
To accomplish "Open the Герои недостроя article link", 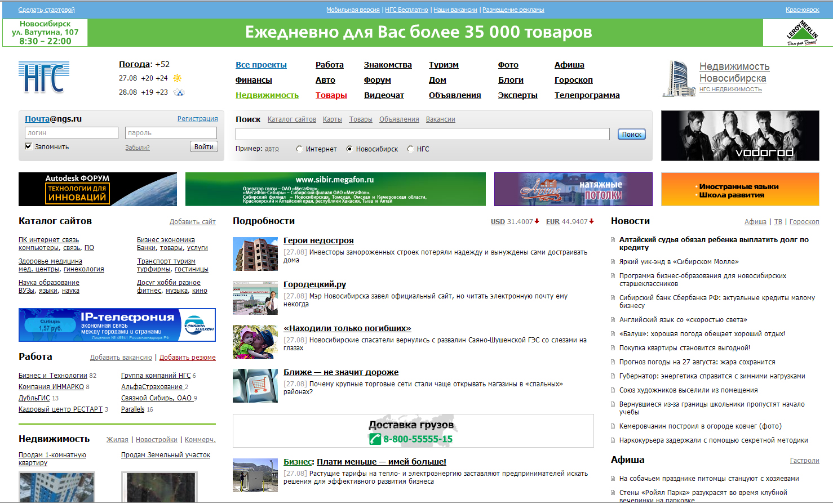I will pos(318,240).
